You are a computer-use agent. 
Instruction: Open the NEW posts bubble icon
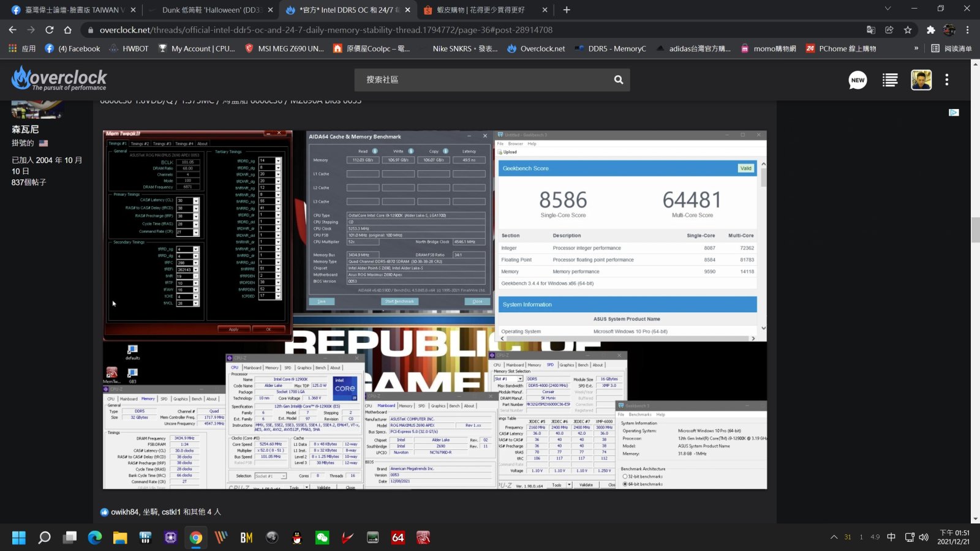[858, 80]
